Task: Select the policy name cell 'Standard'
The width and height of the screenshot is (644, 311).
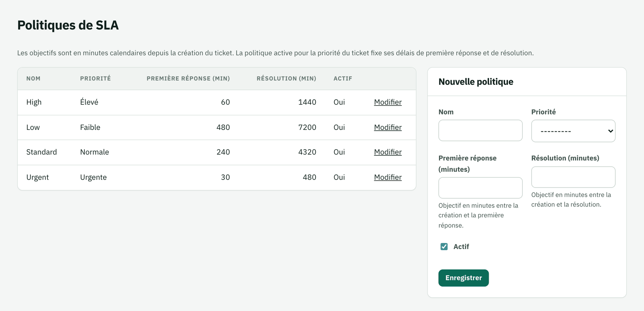Action: (42, 152)
